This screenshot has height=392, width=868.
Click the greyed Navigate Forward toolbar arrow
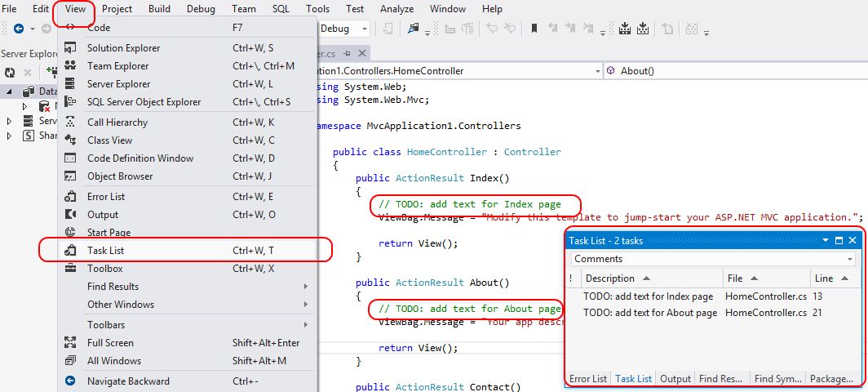tap(46, 29)
